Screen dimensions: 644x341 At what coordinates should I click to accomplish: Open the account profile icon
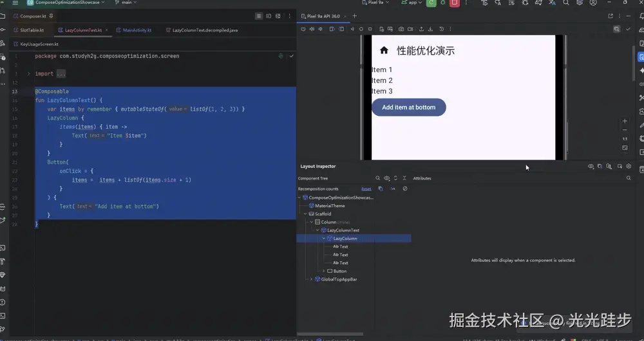(593, 3)
